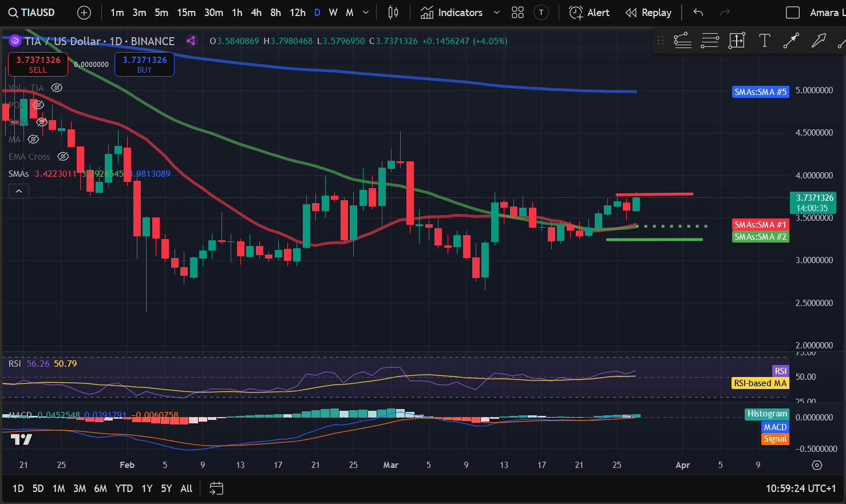Choose the 12h timeframe

[298, 13]
